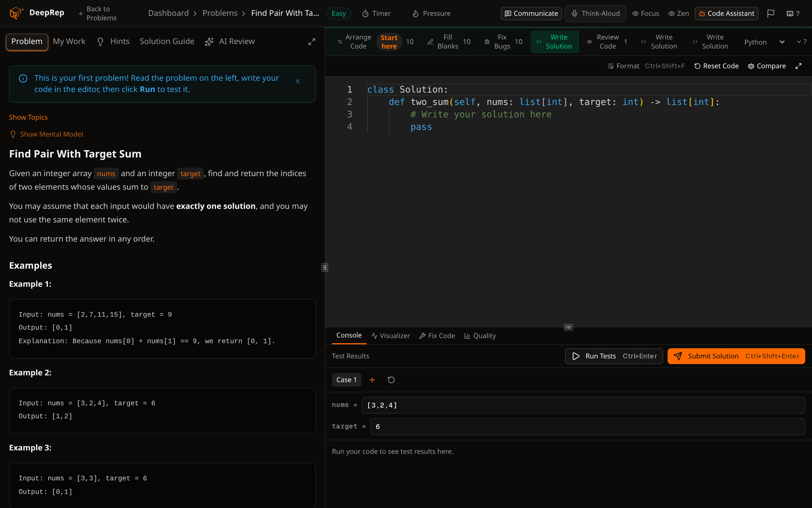Open the Code Assistant
Viewport: 812px width, 508px height.
[x=727, y=14]
